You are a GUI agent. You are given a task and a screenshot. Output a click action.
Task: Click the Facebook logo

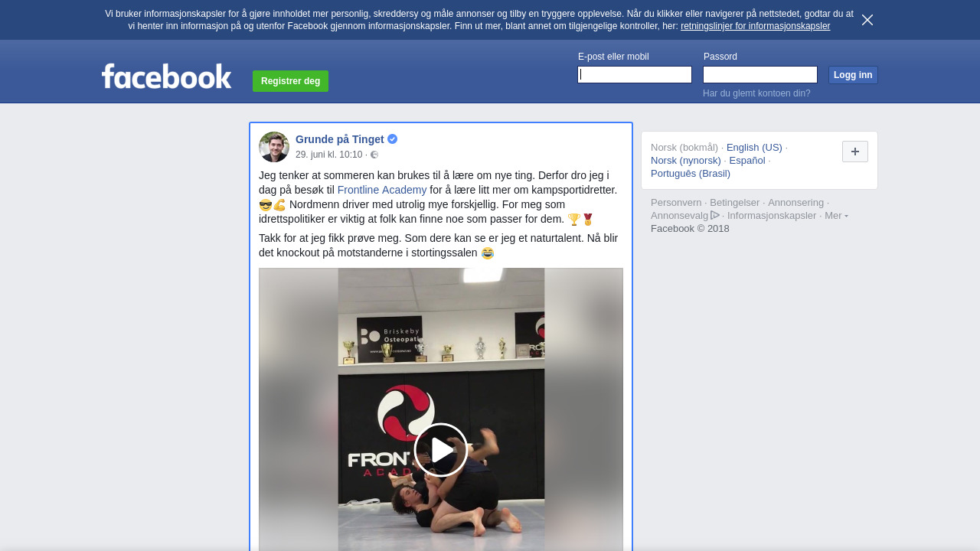point(166,77)
